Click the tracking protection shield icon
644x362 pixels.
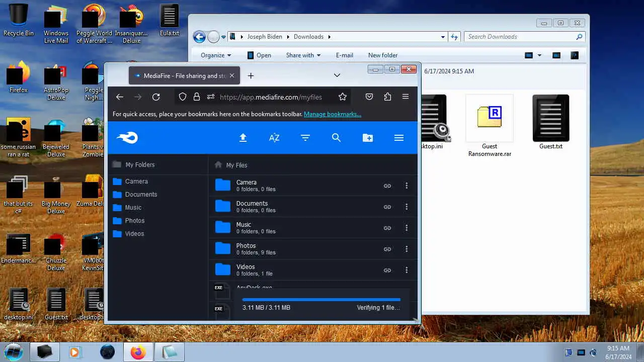183,97
